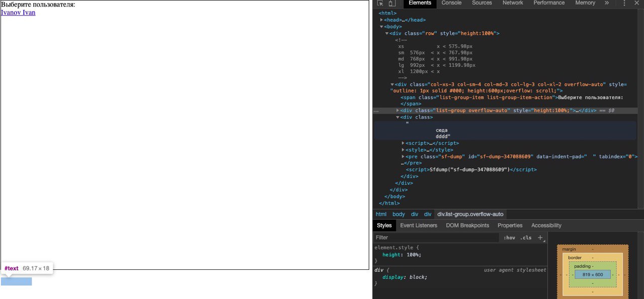The height and width of the screenshot is (299, 644).
Task: Click the user agent stylesheet label
Action: pos(515,270)
